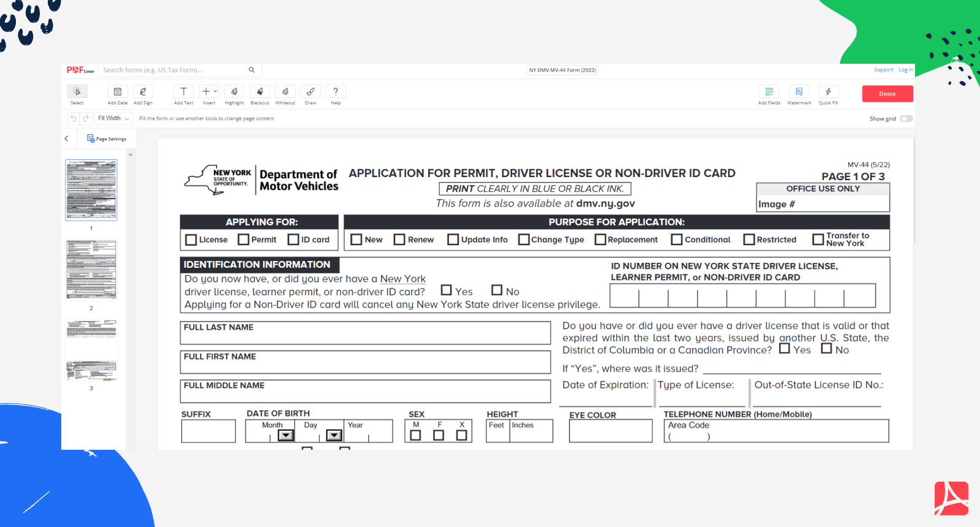Click the Support link
The height and width of the screenshot is (527, 980).
(883, 70)
